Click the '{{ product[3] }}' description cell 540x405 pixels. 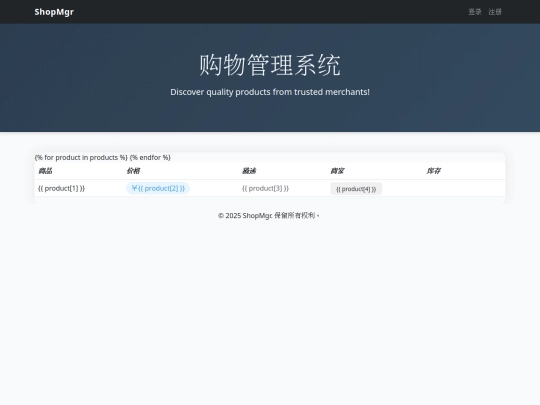tap(265, 188)
